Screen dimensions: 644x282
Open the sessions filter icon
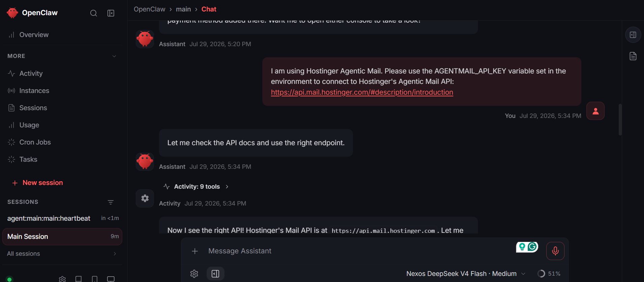coord(110,202)
